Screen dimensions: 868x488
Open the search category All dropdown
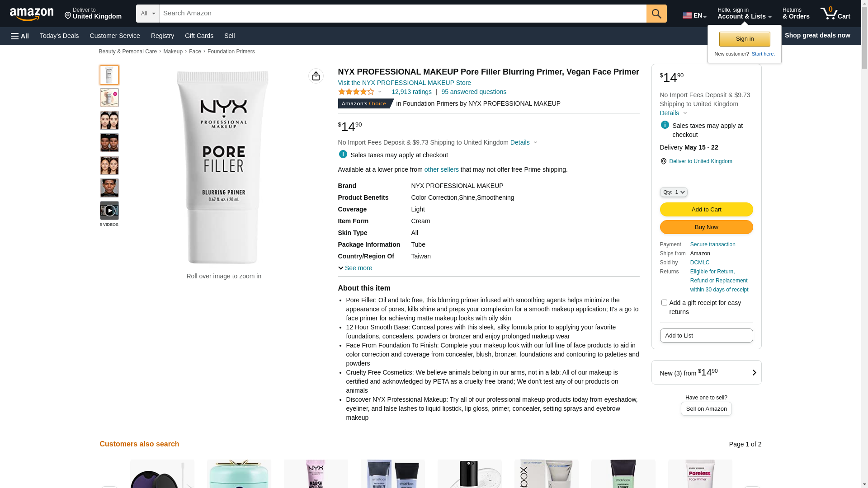[x=148, y=14]
